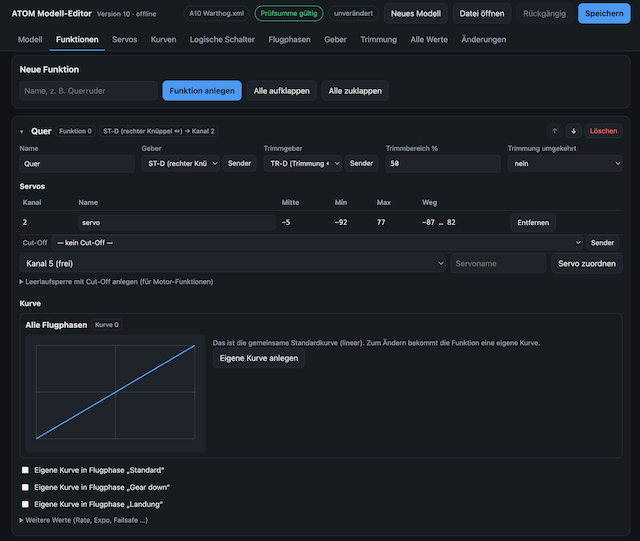640x541 pixels.
Task: Click Sender button next to Trimmgeber
Action: 361,163
